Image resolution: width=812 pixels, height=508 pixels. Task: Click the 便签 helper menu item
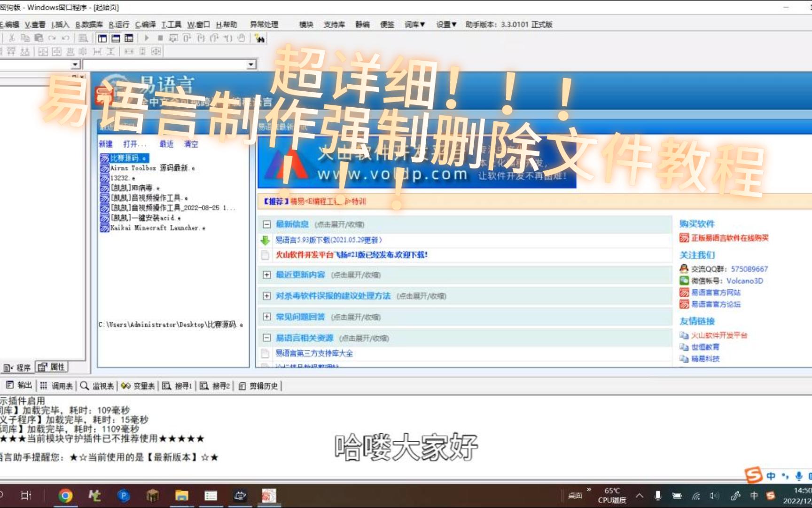pyautogui.click(x=387, y=24)
